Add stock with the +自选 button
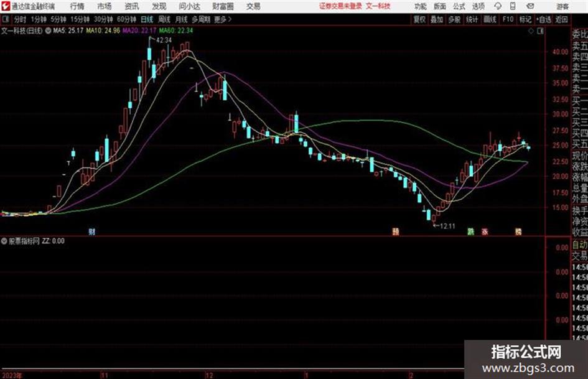Screen dimensions: 588x379 pos(544,19)
